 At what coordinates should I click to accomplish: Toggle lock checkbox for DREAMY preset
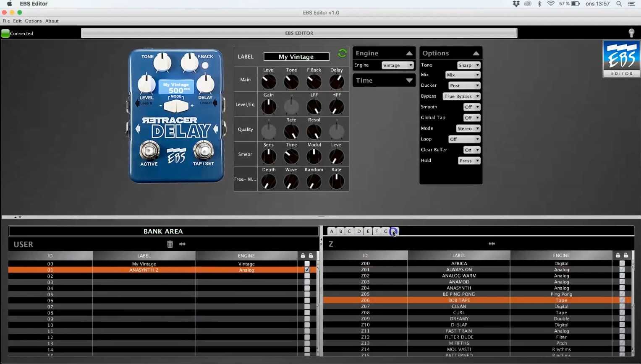coord(622,318)
